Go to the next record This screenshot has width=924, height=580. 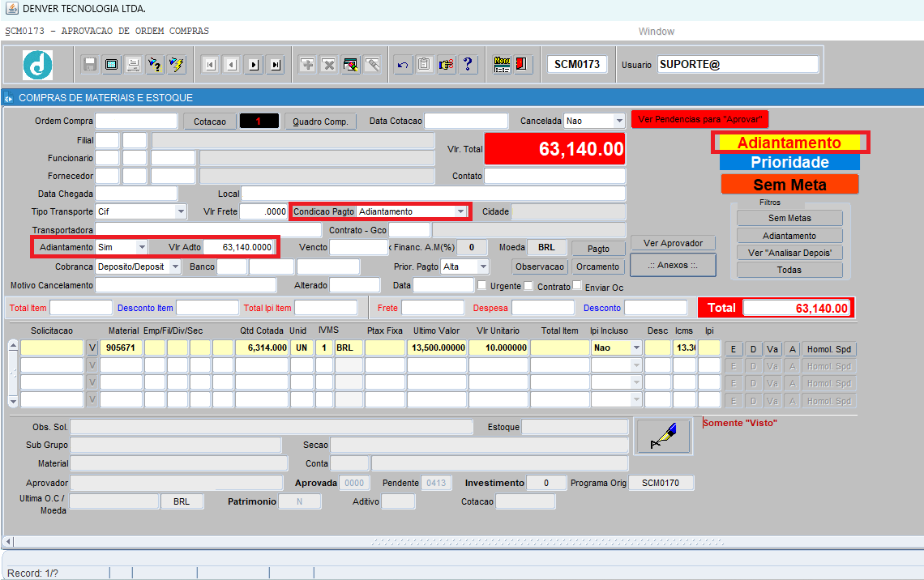(x=254, y=64)
